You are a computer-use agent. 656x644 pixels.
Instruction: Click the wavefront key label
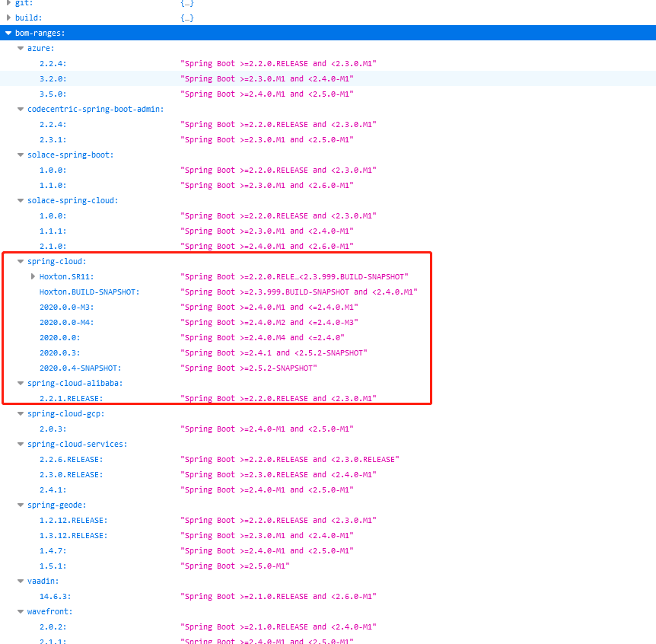49,612
